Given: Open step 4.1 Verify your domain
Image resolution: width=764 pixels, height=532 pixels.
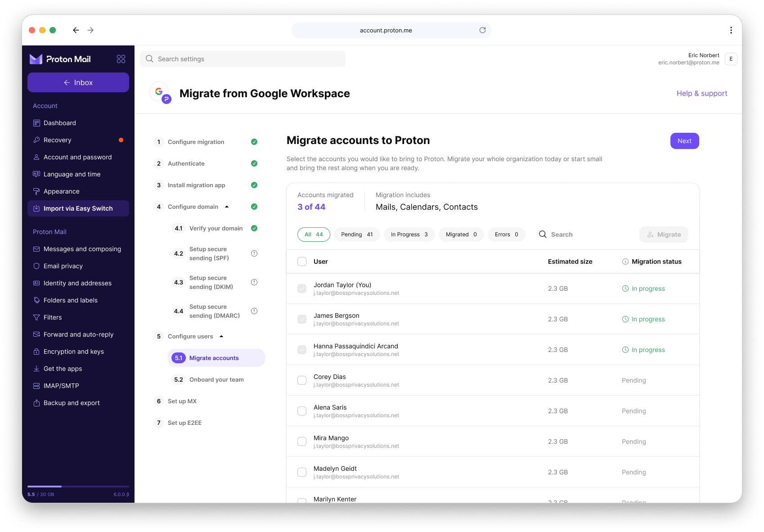Looking at the screenshot, I should pyautogui.click(x=215, y=228).
